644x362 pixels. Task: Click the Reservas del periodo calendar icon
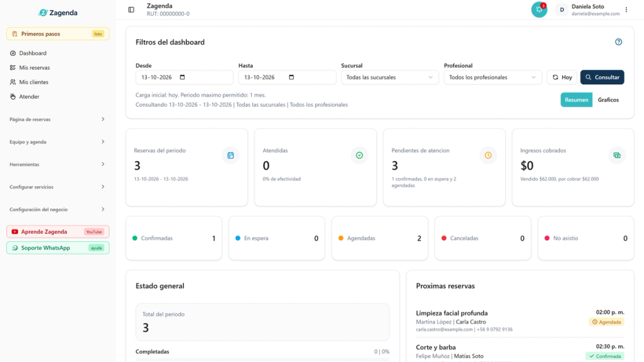(230, 155)
